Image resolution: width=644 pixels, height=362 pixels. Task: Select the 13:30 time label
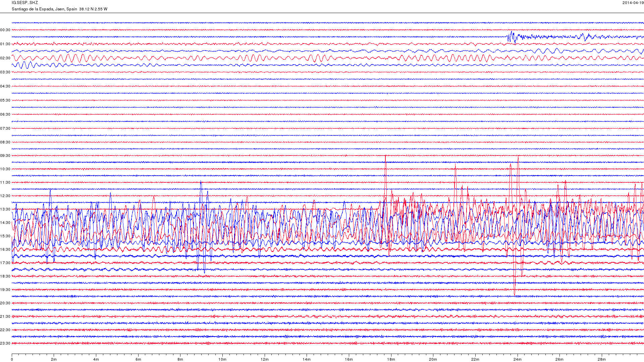click(x=5, y=209)
